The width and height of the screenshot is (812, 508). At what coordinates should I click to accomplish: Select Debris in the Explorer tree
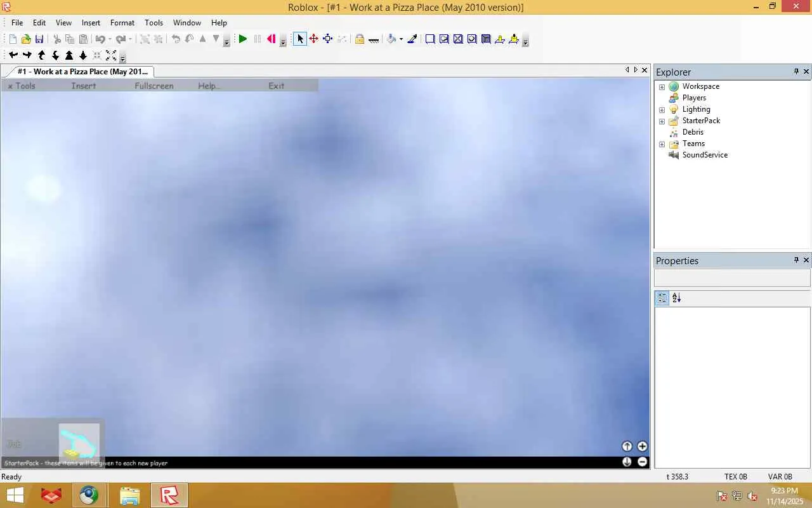[x=693, y=132]
